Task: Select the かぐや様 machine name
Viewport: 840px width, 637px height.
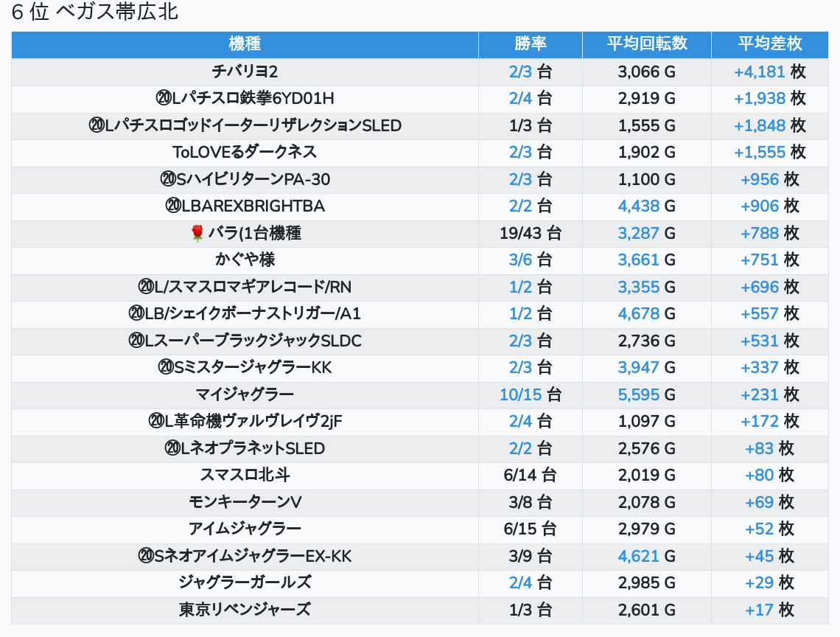Action: pyautogui.click(x=245, y=260)
